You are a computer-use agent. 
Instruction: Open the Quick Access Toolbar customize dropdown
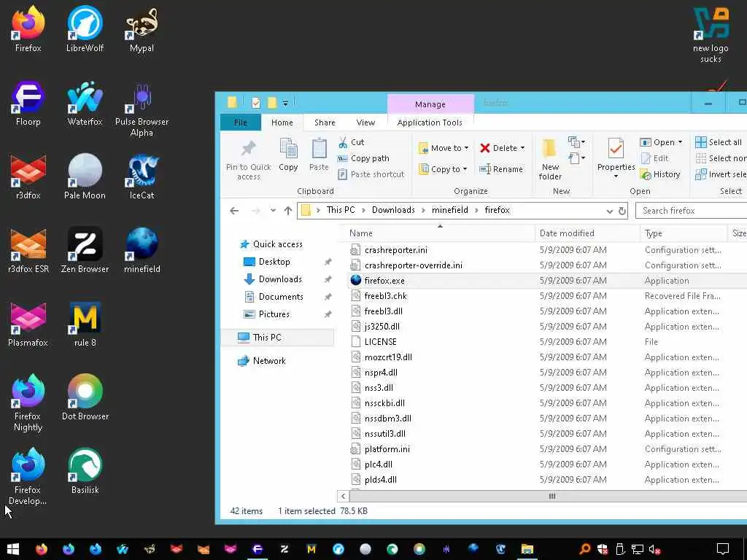click(x=285, y=103)
